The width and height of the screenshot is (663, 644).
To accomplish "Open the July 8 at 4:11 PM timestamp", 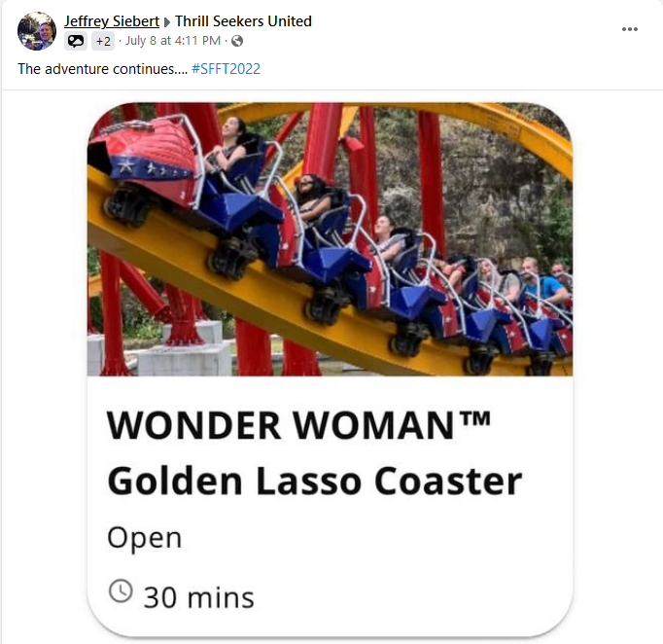I will coord(173,41).
